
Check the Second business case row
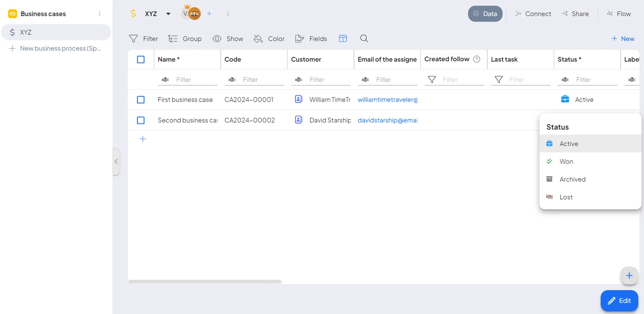click(141, 121)
